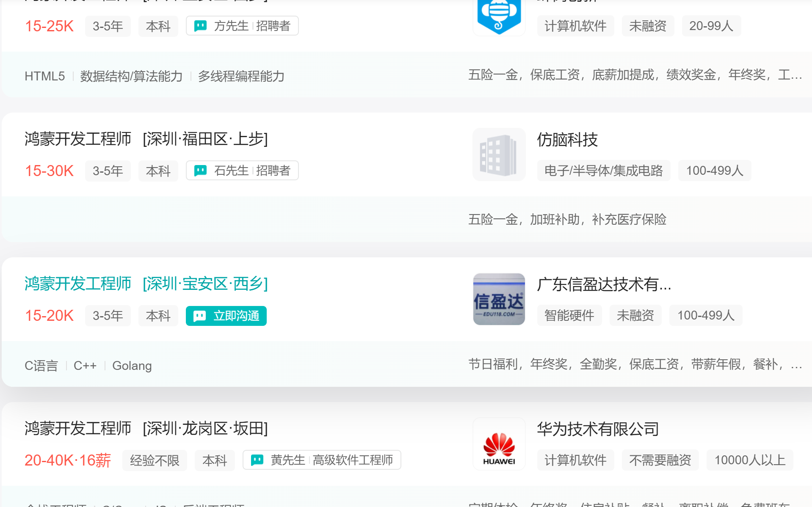This screenshot has height=507, width=812.
Task: Click the Golang skill tag
Action: [x=132, y=366]
